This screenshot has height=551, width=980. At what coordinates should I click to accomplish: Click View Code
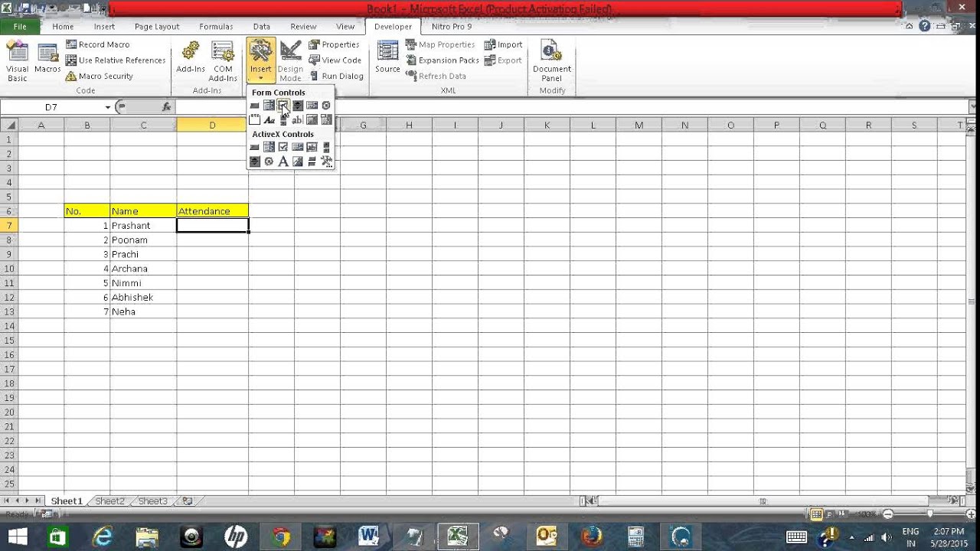tap(335, 60)
